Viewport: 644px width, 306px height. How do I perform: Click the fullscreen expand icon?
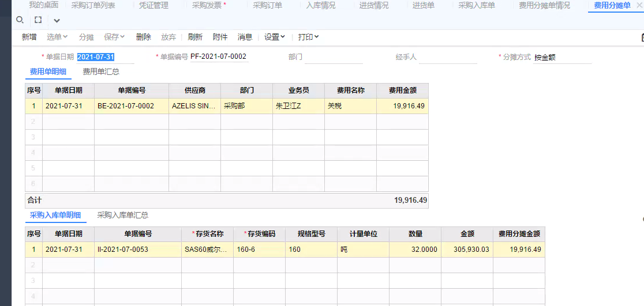point(38,20)
